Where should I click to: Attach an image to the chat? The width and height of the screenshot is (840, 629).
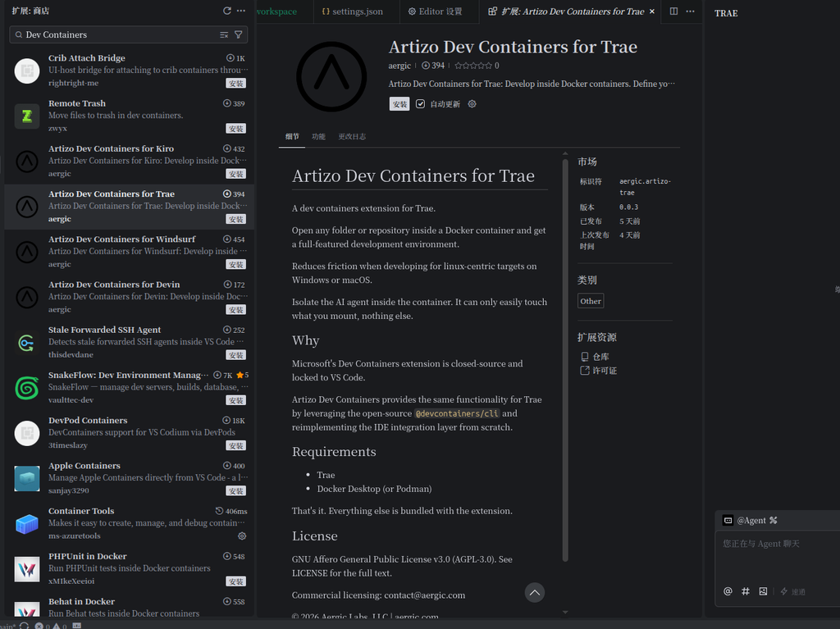pos(763,591)
